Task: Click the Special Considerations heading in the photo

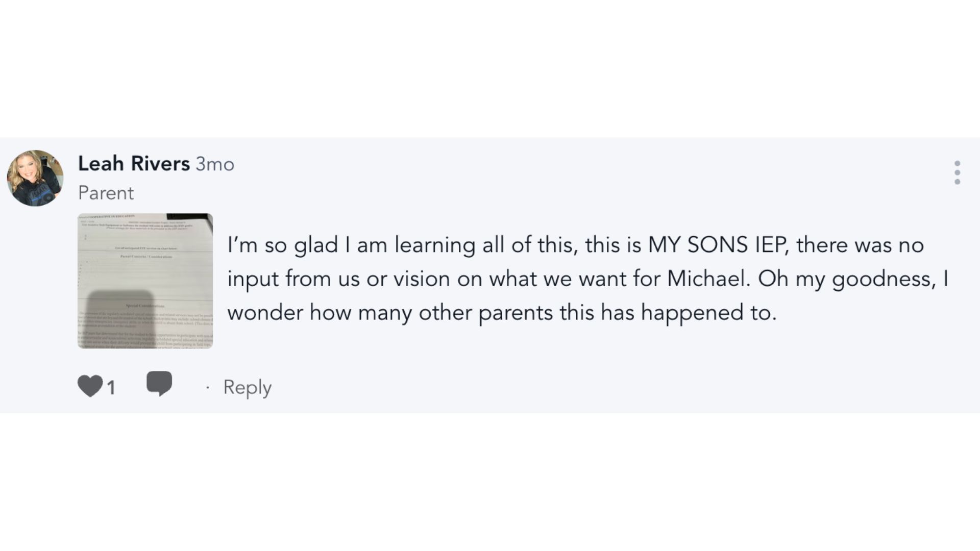Action: tap(145, 306)
